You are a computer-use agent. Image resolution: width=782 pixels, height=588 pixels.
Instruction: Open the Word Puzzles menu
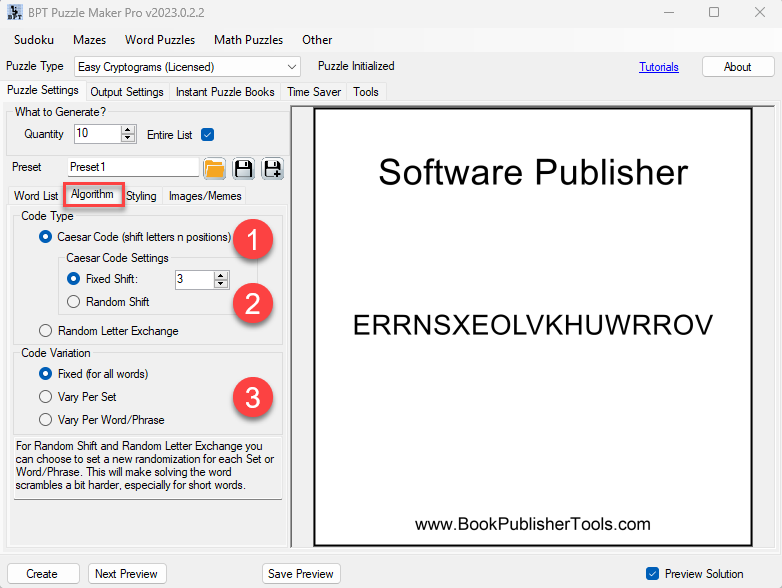point(160,40)
